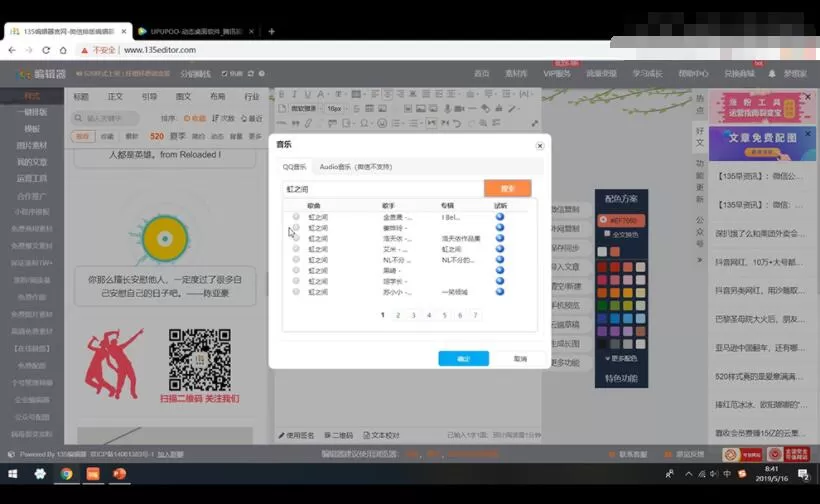
Task: Reload the page in browser
Action: coord(46,50)
